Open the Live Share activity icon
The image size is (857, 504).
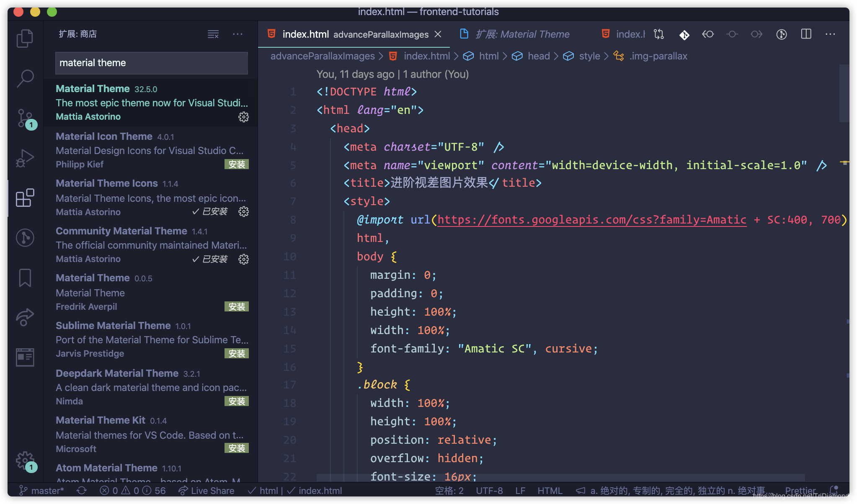[25, 317]
